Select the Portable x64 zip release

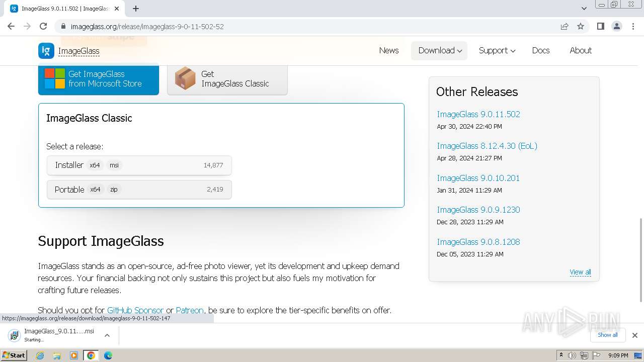point(139,190)
